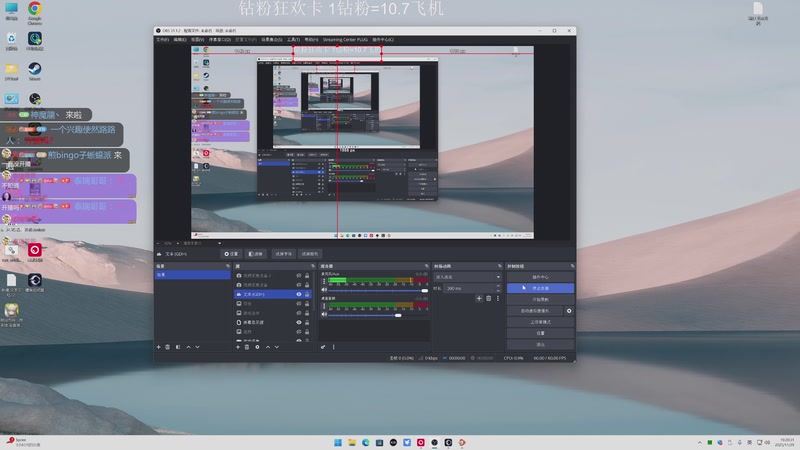Hide the selected 文本 (GDI+) source
The height and width of the screenshot is (450, 800).
[299, 294]
